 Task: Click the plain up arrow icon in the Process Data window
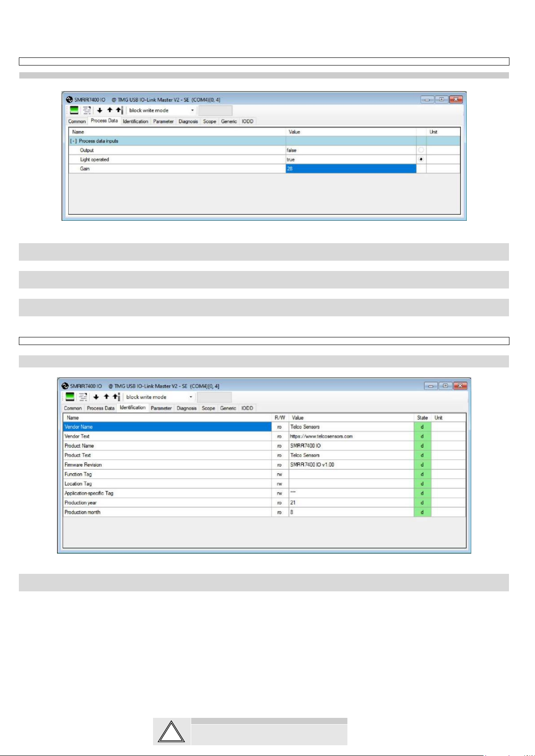pyautogui.click(x=110, y=110)
